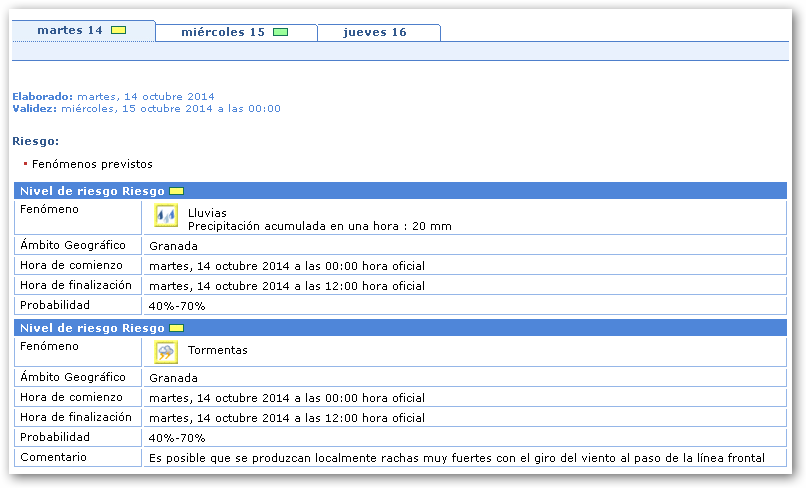Click the red bullet before Fenómenos previstos

click(x=25, y=163)
